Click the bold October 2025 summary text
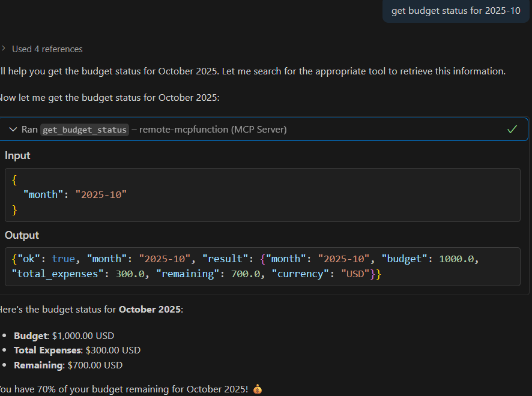Viewport: 532px width, 396px height. [x=150, y=310]
